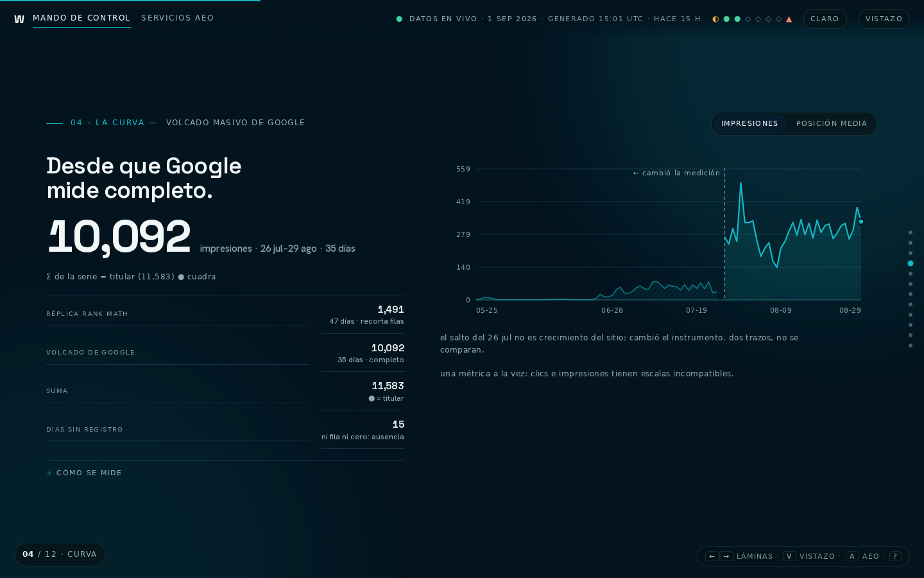Click the half-orange status circle indicator

(x=715, y=19)
